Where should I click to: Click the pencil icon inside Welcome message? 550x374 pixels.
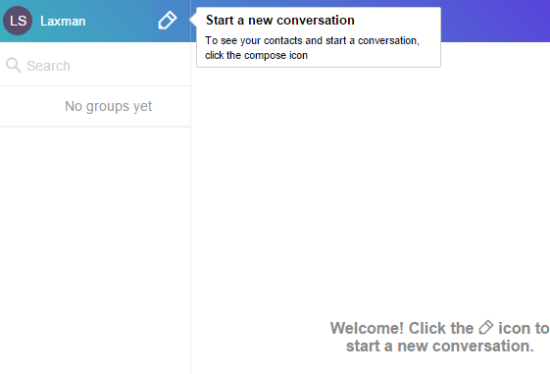[486, 328]
